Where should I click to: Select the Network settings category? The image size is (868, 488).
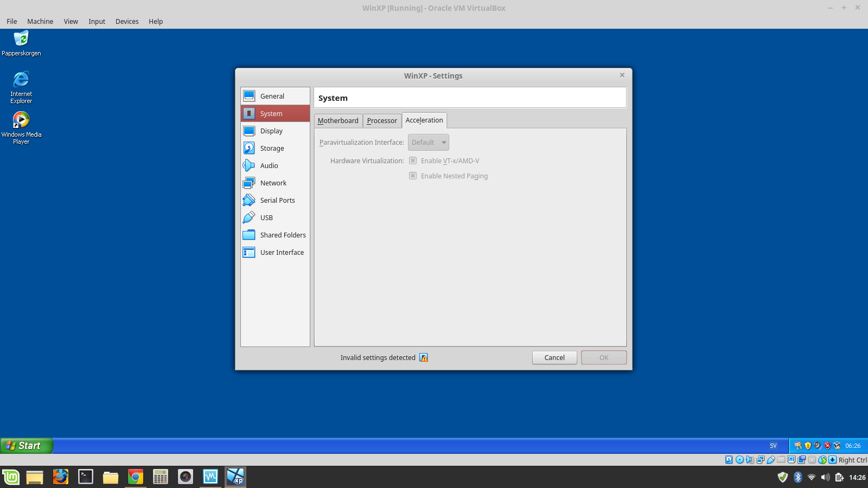275,183
